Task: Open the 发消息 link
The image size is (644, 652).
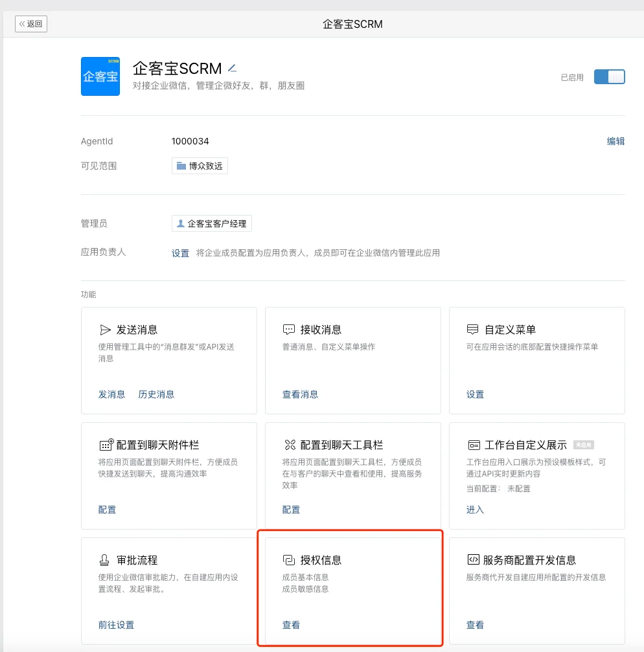Action: pos(111,394)
